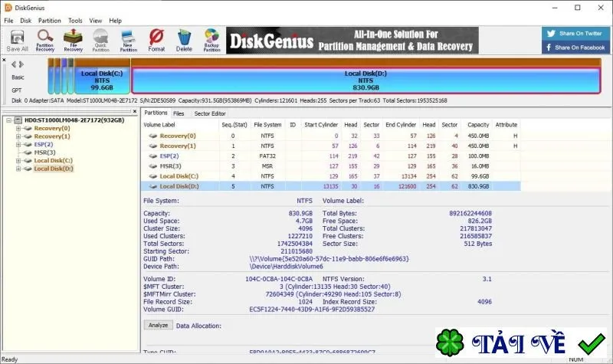The height and width of the screenshot is (364, 613).
Task: Expand the Local Disk(C:) tree node
Action: pos(18,161)
